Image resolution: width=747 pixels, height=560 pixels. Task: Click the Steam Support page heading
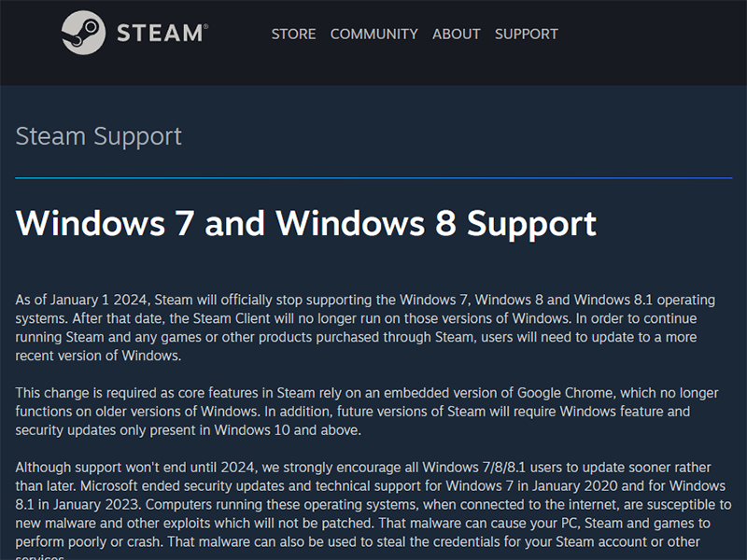tap(98, 136)
